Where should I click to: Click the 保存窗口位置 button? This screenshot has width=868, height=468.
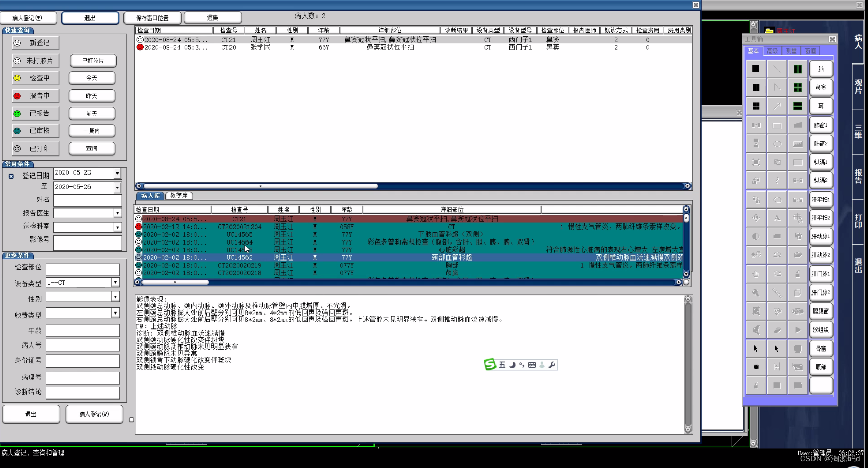tap(152, 18)
